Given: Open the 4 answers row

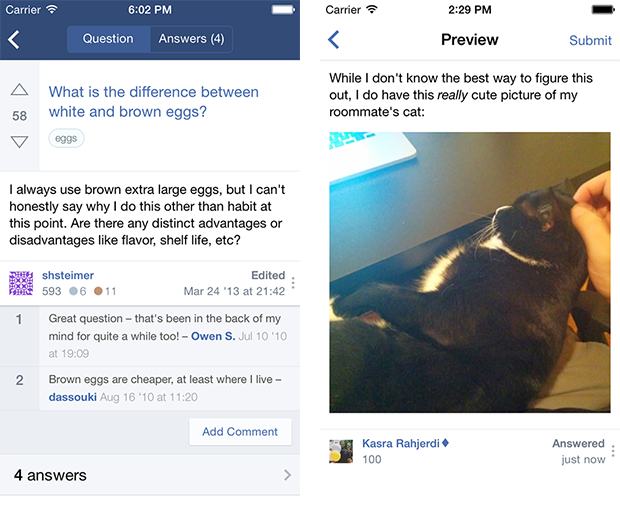Looking at the screenshot, I should click(x=150, y=475).
